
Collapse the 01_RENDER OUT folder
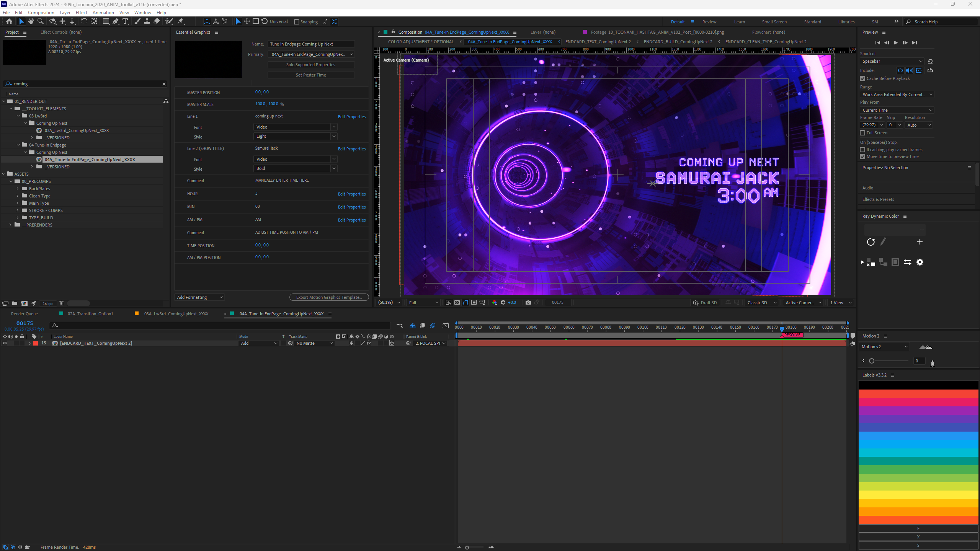4,101
